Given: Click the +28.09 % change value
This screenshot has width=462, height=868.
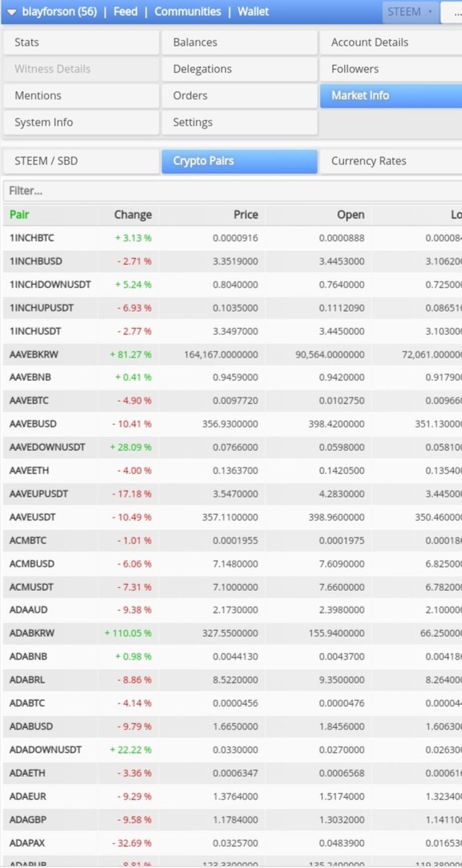Looking at the screenshot, I should (x=131, y=447).
